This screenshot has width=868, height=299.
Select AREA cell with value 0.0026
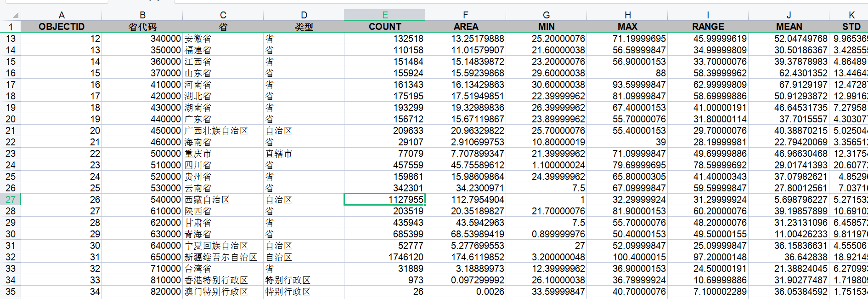tap(466, 292)
